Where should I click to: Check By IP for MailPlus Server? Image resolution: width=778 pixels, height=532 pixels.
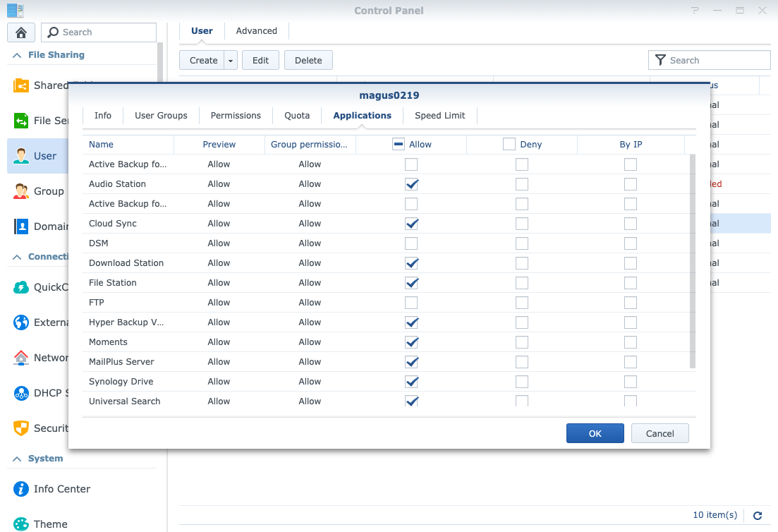[631, 362]
